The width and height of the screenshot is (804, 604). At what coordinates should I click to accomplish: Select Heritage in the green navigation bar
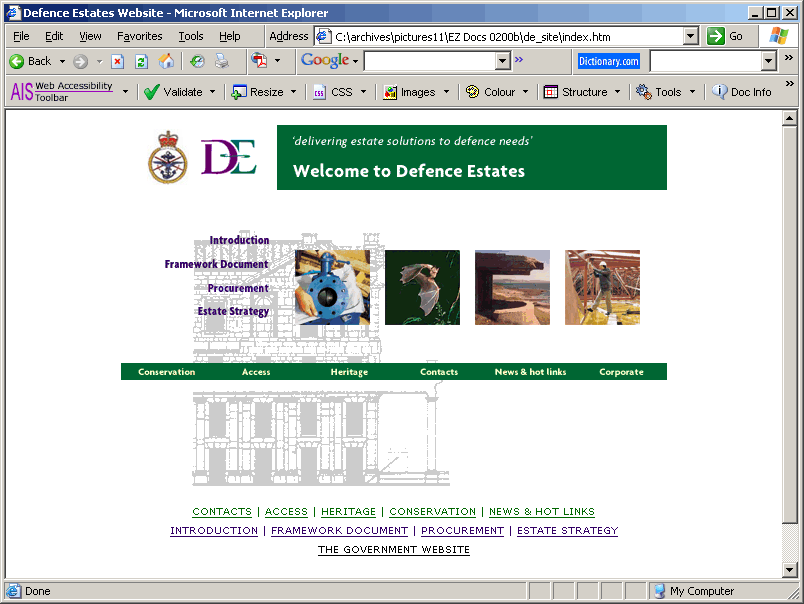coord(349,372)
